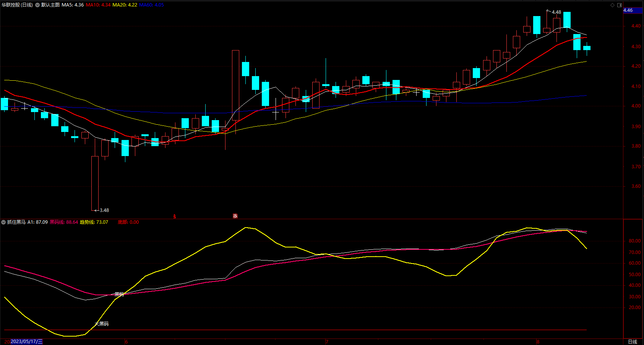This screenshot has width=644, height=345.
Task: Click the 4.40 price axis label
Action: tap(636, 26)
